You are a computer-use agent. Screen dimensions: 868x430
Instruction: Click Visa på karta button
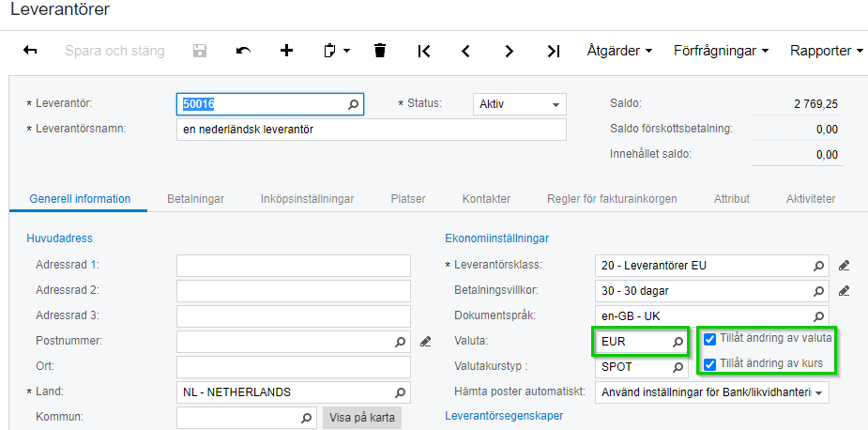362,418
